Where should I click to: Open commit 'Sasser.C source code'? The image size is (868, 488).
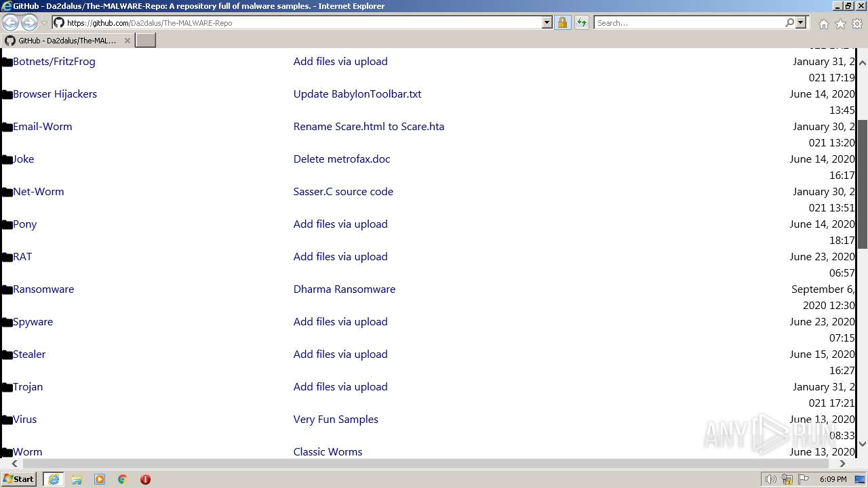(x=343, y=191)
